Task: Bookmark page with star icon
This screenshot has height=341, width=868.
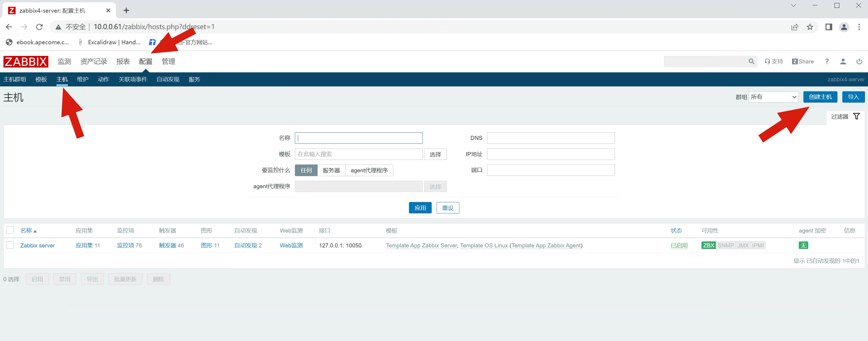Action: tap(810, 27)
